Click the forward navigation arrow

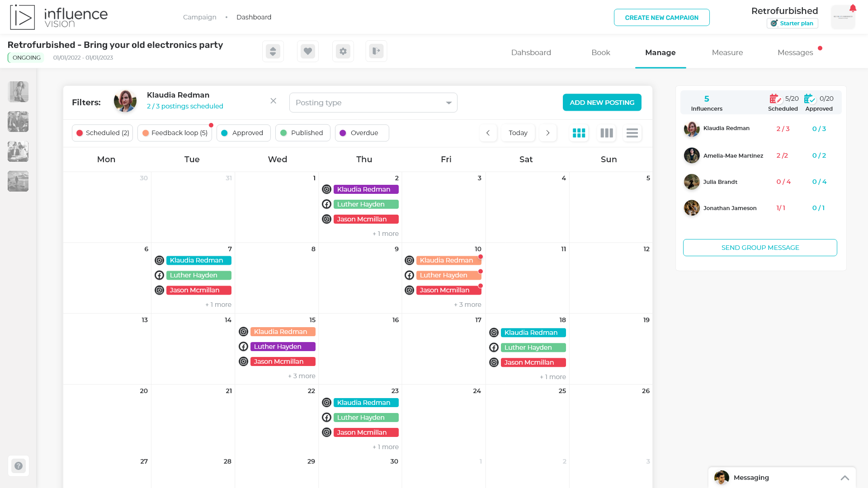click(x=547, y=132)
